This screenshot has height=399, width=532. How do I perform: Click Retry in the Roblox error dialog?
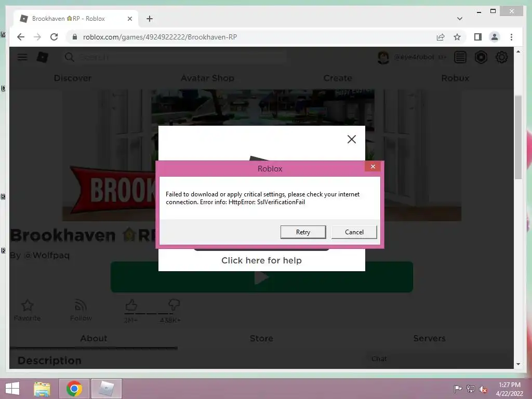tap(303, 232)
